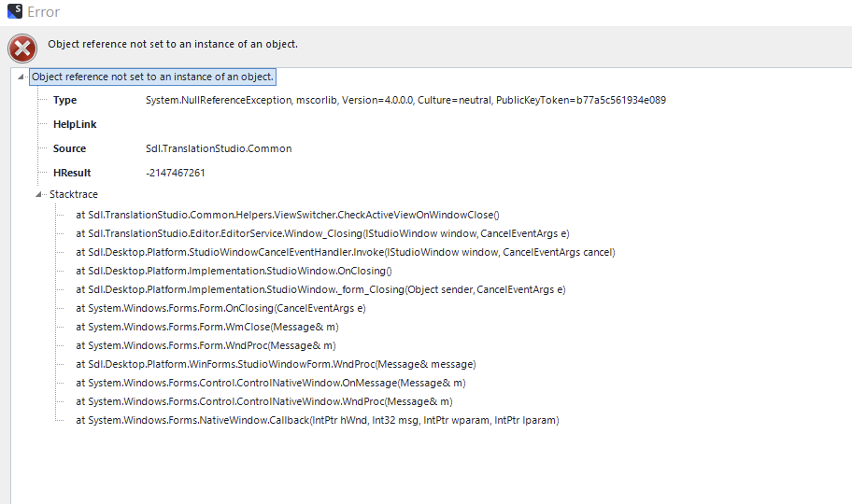This screenshot has width=852, height=504.
Task: Click the SDL Studio icon in title bar
Action: (x=15, y=11)
